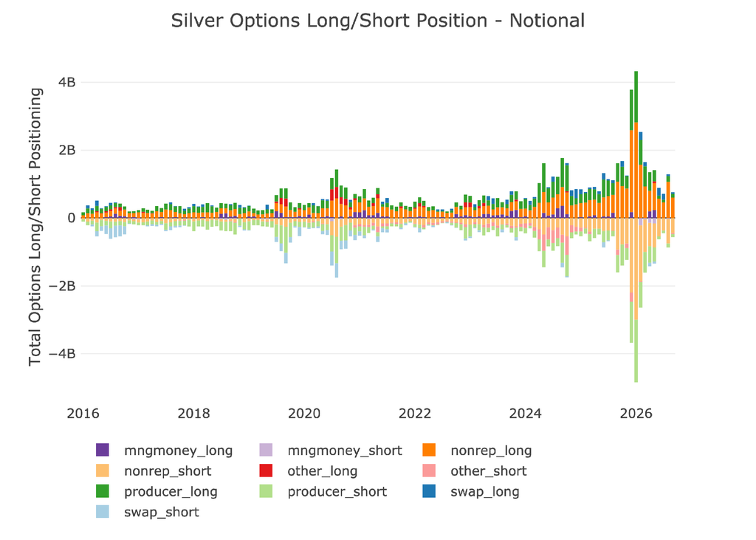This screenshot has width=756, height=540.
Task: Click the nonrep_long orange legend swatch
Action: pos(429,450)
